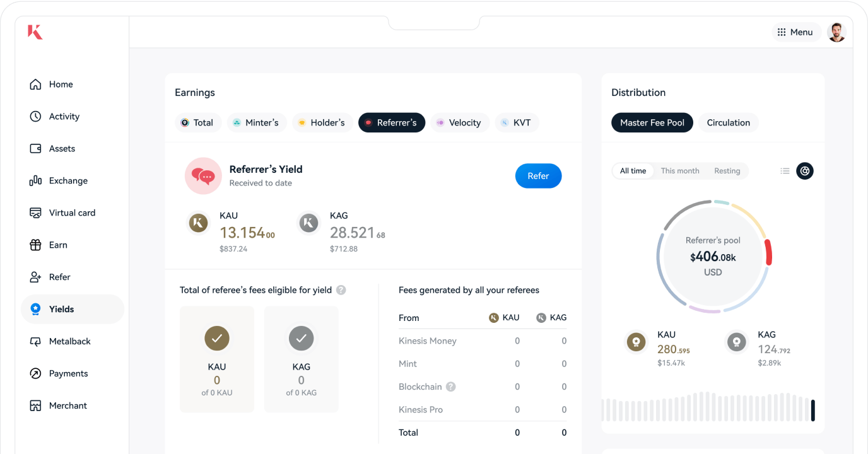Image resolution: width=868 pixels, height=454 pixels.
Task: Click the Mint table row label
Action: tap(408, 364)
